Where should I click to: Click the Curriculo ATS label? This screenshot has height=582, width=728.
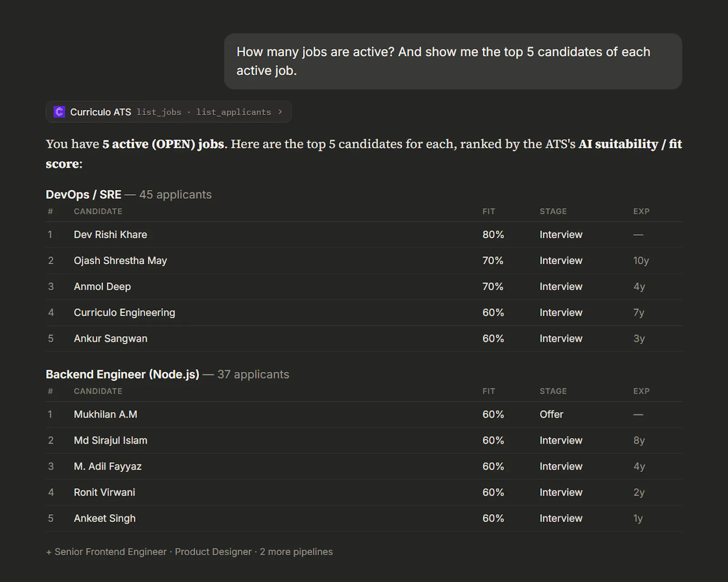click(x=101, y=112)
